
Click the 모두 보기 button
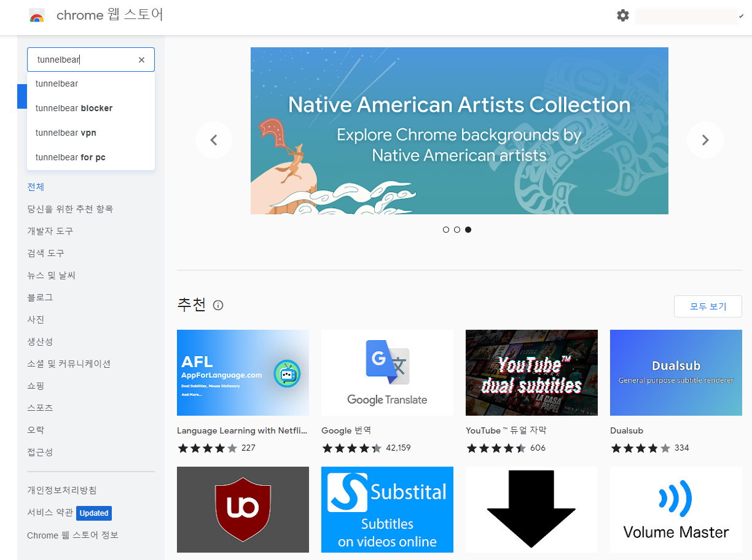click(708, 306)
